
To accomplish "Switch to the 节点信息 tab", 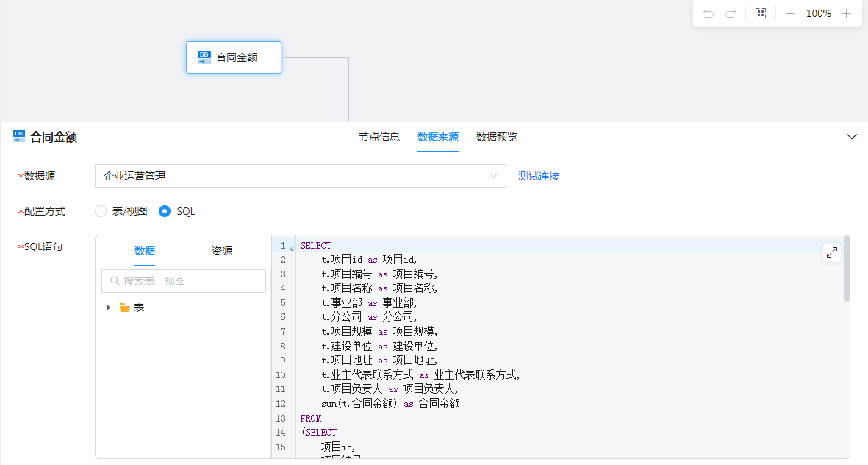I will click(379, 137).
